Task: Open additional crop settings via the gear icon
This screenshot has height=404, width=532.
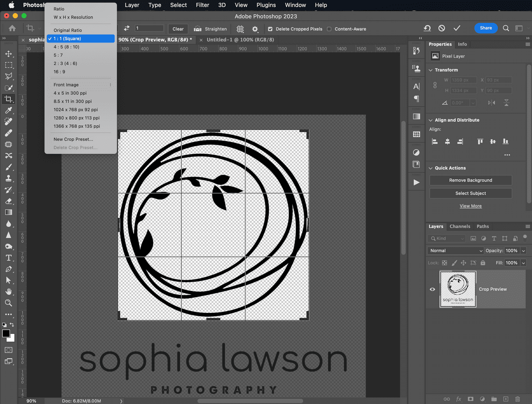Action: tap(255, 28)
